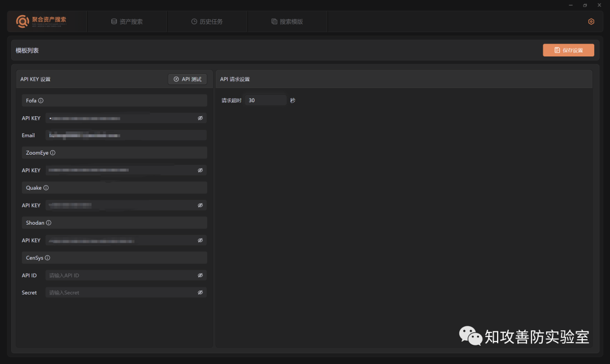The width and height of the screenshot is (610, 364).
Task: Click the 聚合资产搜索 app logo
Action: pos(41,21)
